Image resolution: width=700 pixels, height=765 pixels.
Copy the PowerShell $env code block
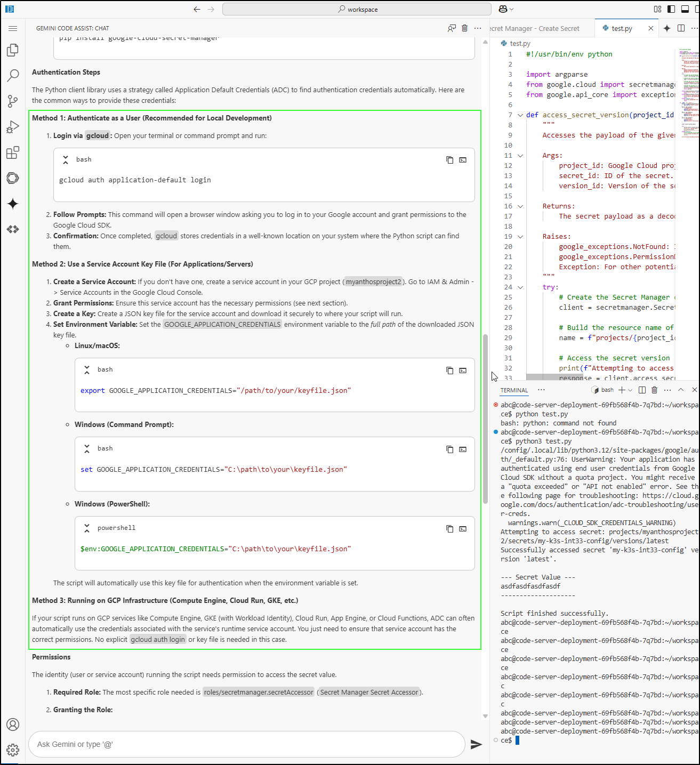point(450,529)
